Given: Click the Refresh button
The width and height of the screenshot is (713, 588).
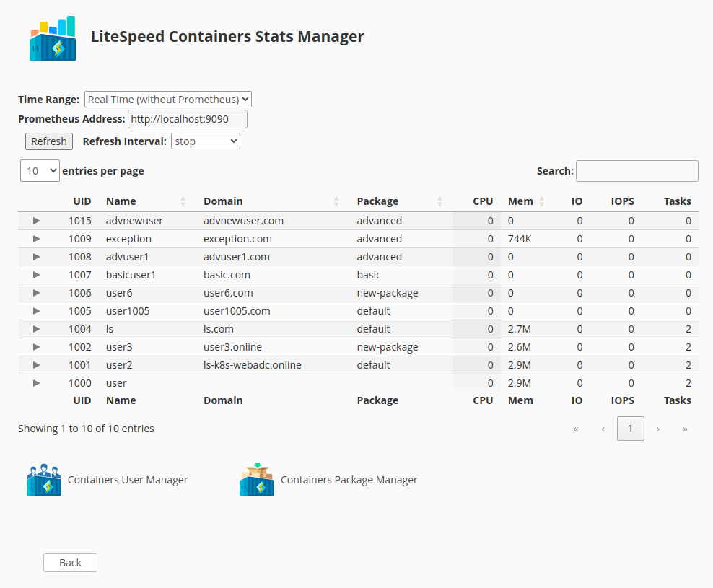Looking at the screenshot, I should 49,141.
